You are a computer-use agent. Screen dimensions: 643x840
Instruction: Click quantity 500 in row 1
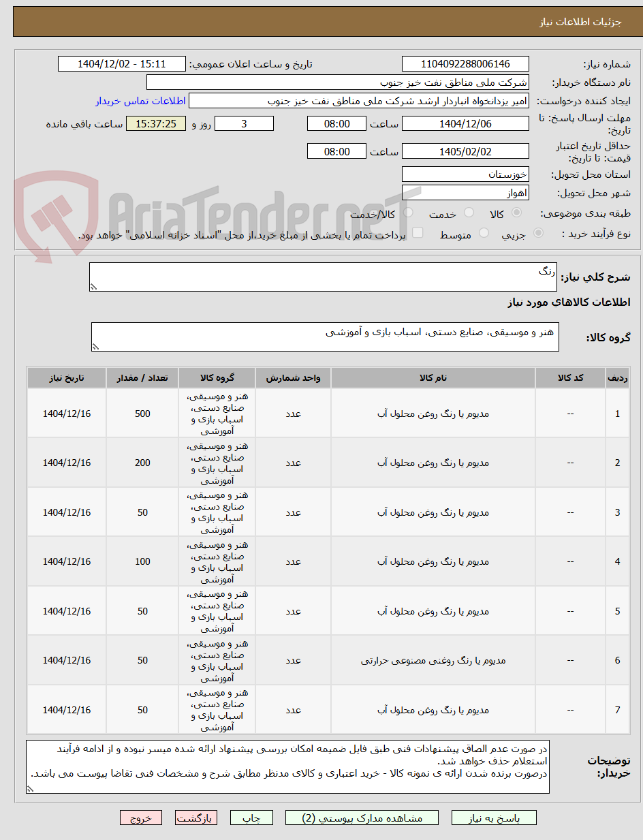point(142,414)
